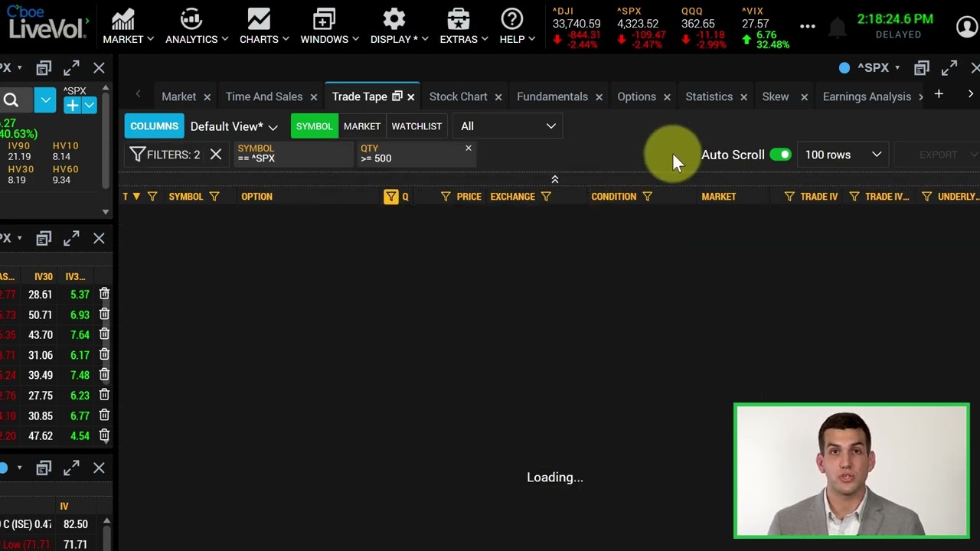Sort by the OPTION column header
980x551 pixels.
[x=256, y=197]
